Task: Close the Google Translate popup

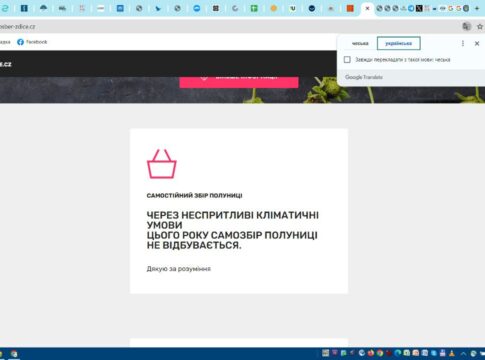Action: (x=477, y=43)
